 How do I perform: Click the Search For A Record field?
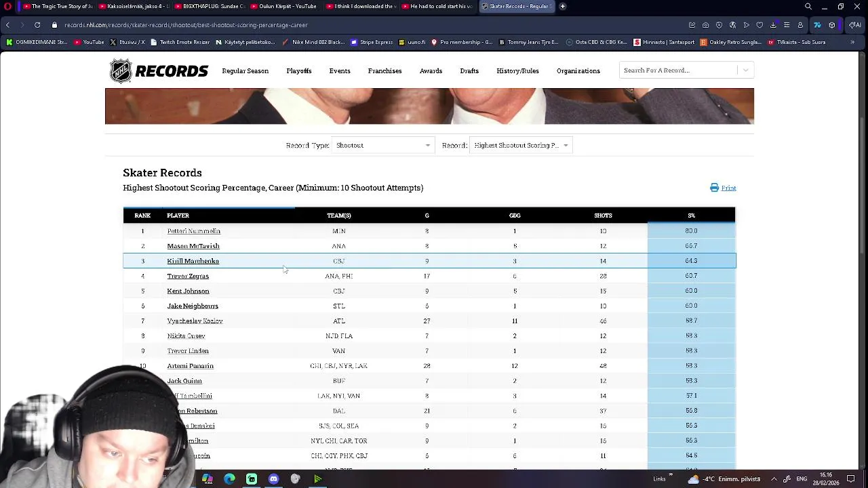point(678,70)
